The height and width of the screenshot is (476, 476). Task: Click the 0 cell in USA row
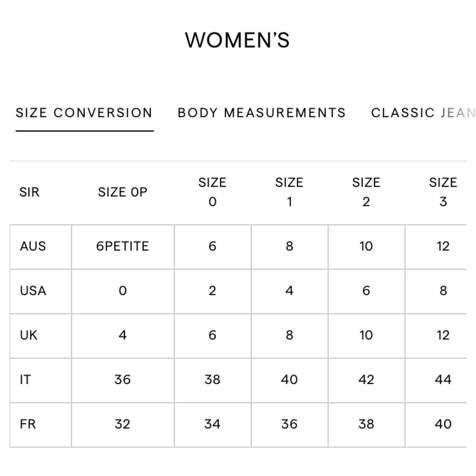click(123, 291)
